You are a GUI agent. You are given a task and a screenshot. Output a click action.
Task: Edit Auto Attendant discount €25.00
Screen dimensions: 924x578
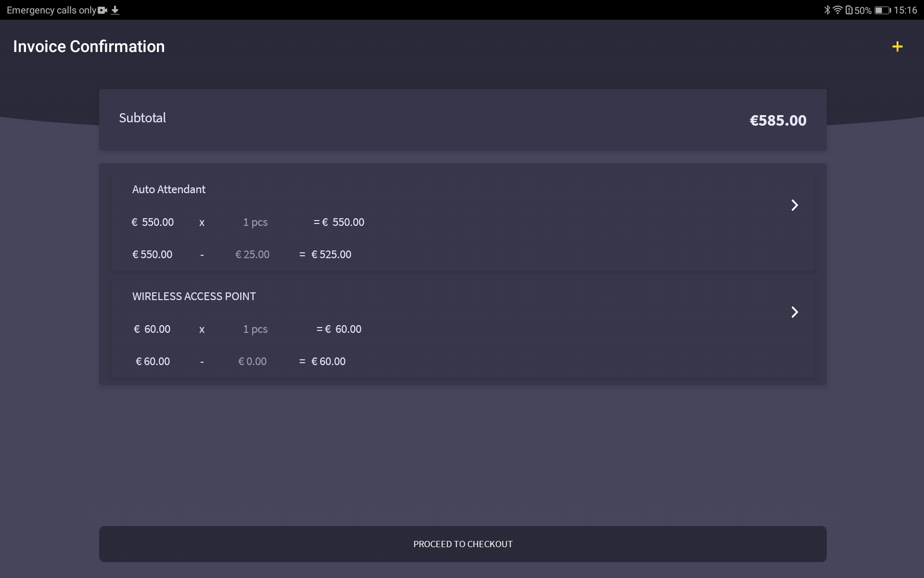[252, 254]
